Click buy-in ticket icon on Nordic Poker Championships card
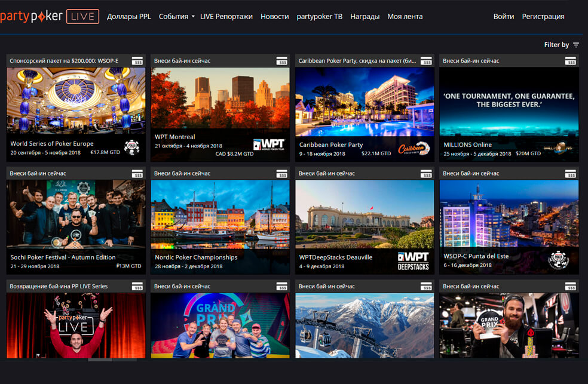Screen dimensions: 588x384 (x=281, y=173)
